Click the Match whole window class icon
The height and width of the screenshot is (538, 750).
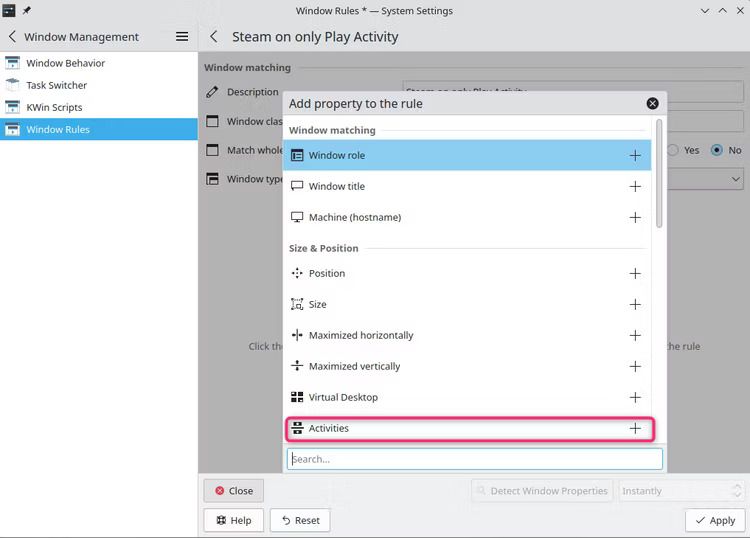(x=212, y=150)
